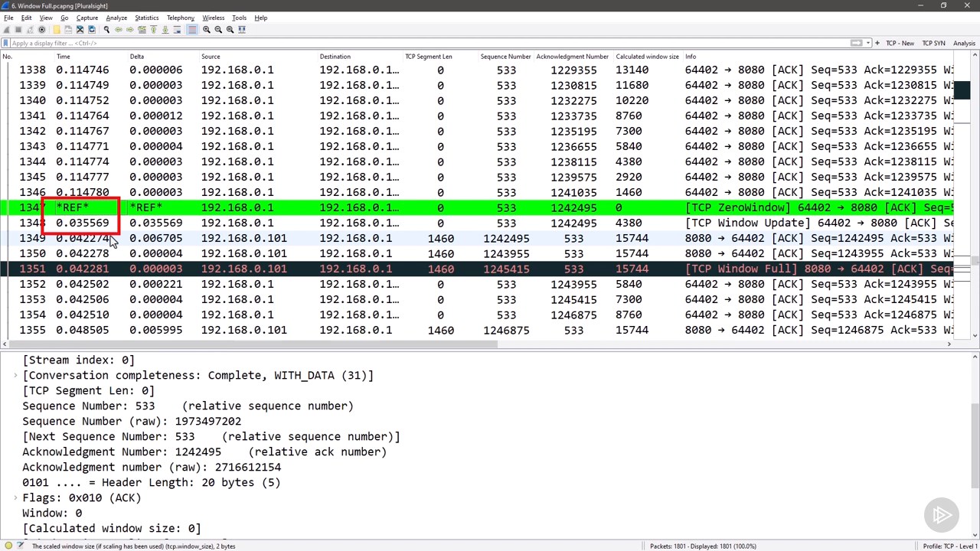Toggle auto-scroll during live capture
The height and width of the screenshot is (551, 980).
177,30
